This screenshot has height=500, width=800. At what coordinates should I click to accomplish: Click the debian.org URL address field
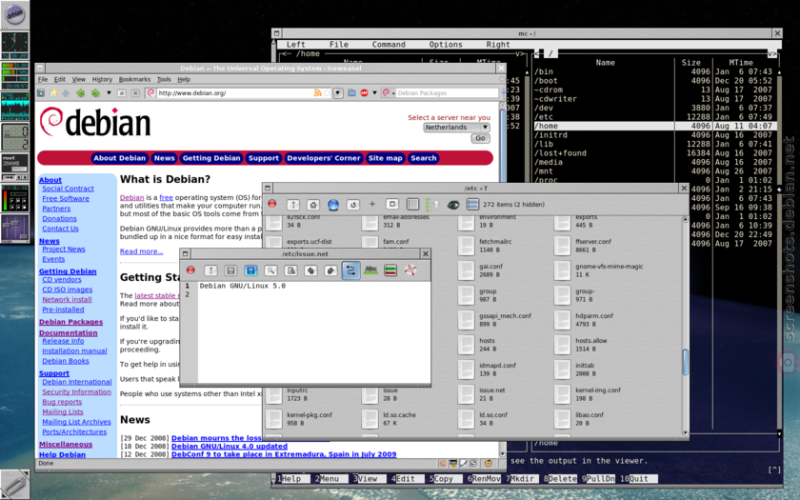click(x=235, y=93)
